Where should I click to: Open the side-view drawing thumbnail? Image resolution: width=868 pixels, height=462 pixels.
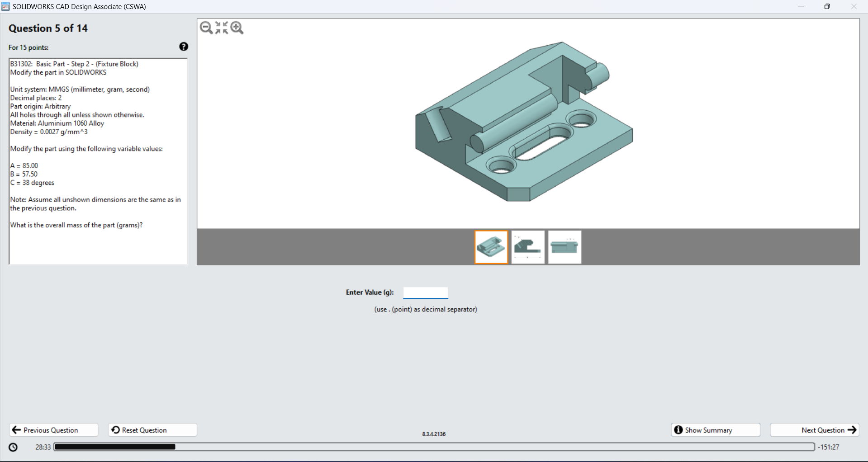click(x=528, y=247)
